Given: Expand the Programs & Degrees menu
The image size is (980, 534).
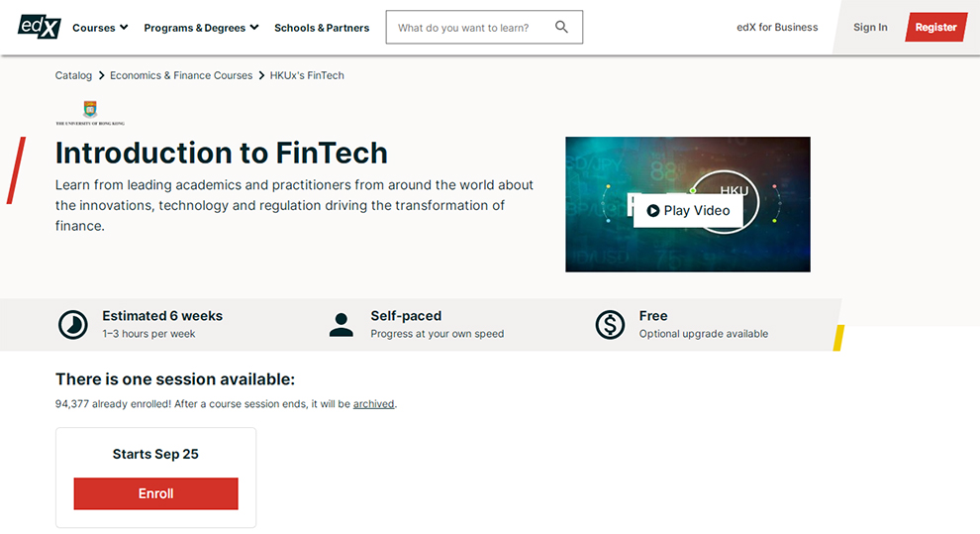Looking at the screenshot, I should (x=201, y=28).
